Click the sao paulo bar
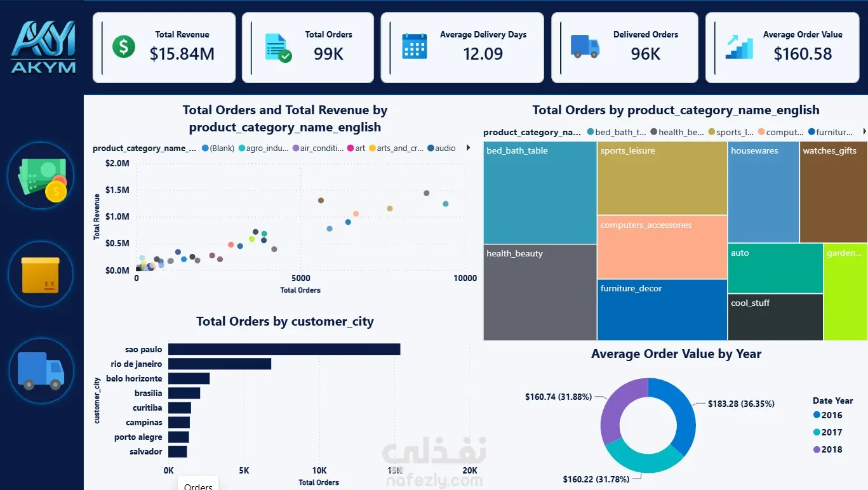868x490 pixels. [284, 349]
